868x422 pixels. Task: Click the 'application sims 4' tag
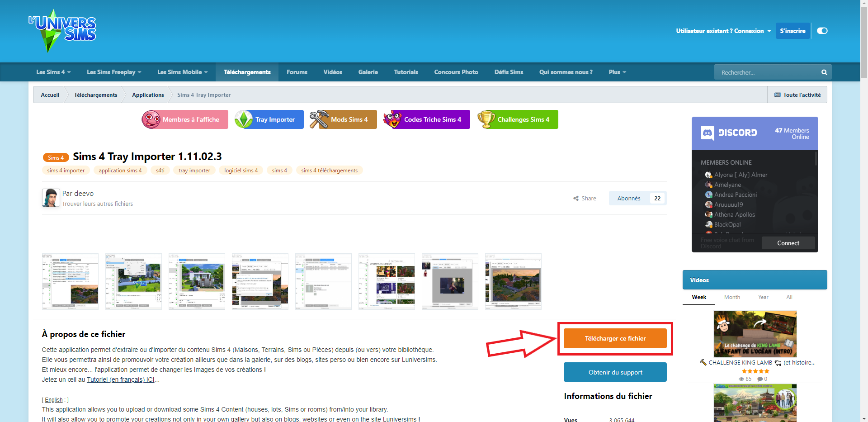[x=120, y=171]
